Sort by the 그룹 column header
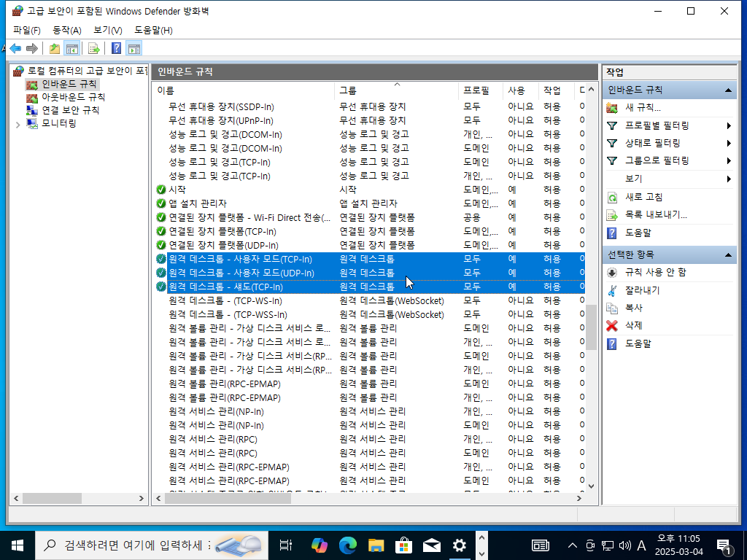 point(397,90)
